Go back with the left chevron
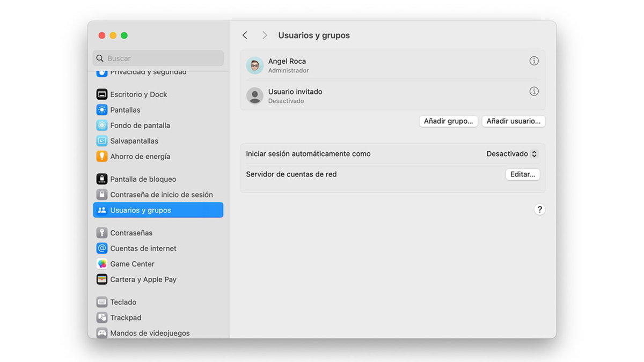Screen dimensions: 644x362 pos(245,35)
